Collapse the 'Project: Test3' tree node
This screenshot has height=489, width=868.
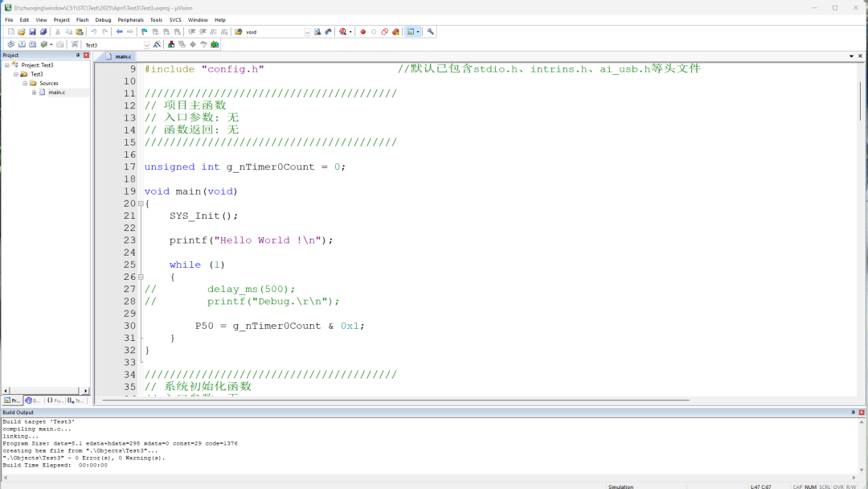coord(7,65)
